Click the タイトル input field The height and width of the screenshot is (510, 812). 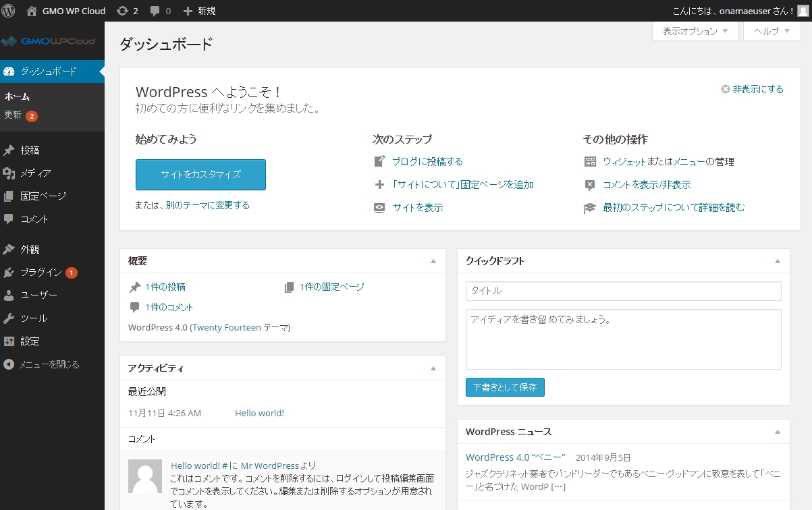tap(624, 291)
